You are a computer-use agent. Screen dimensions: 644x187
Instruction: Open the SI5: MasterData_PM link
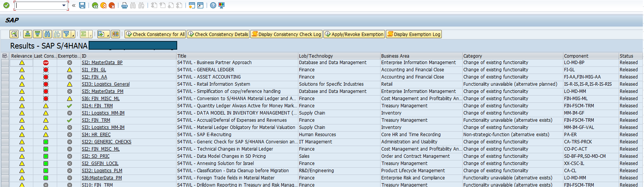pos(103,91)
